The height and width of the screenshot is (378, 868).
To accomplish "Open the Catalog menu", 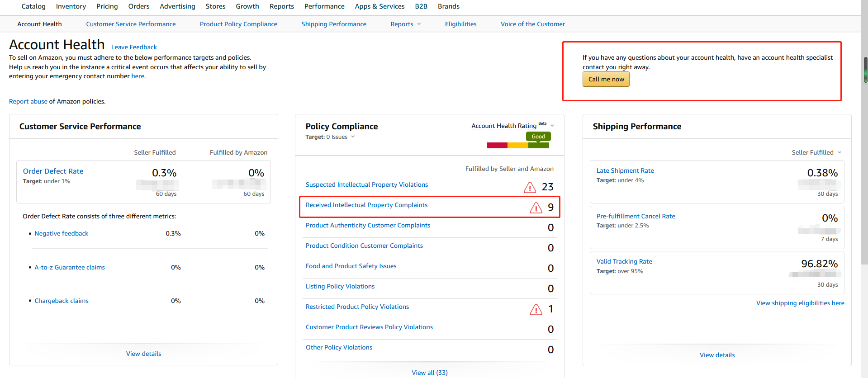I will 33,6.
